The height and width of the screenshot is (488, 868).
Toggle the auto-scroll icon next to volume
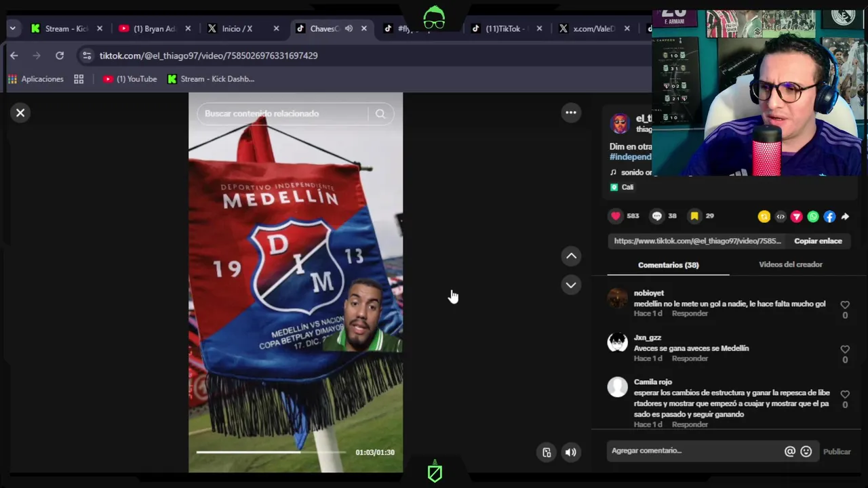pyautogui.click(x=547, y=453)
